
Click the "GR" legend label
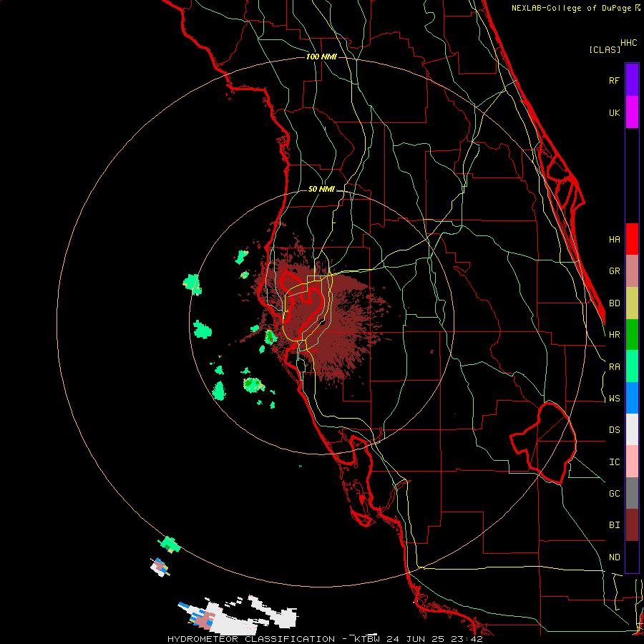click(x=615, y=271)
